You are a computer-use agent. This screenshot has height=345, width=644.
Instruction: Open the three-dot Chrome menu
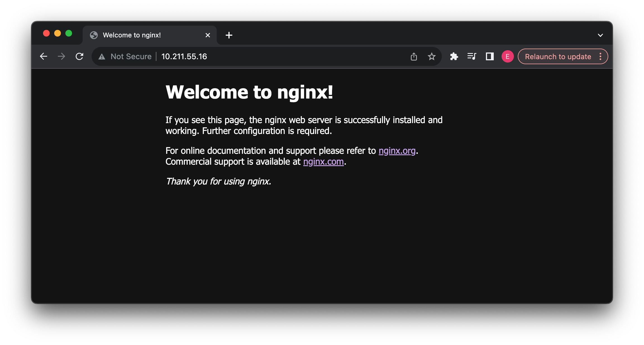point(600,57)
